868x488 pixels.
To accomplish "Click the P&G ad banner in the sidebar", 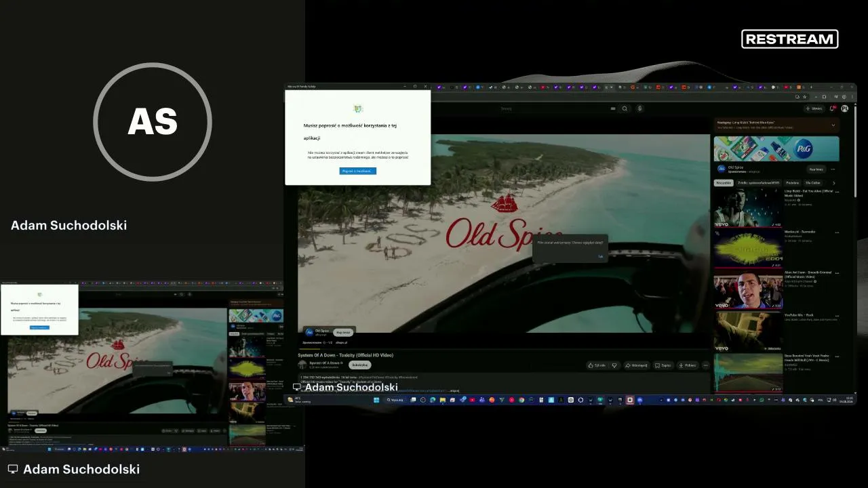I will (x=776, y=148).
